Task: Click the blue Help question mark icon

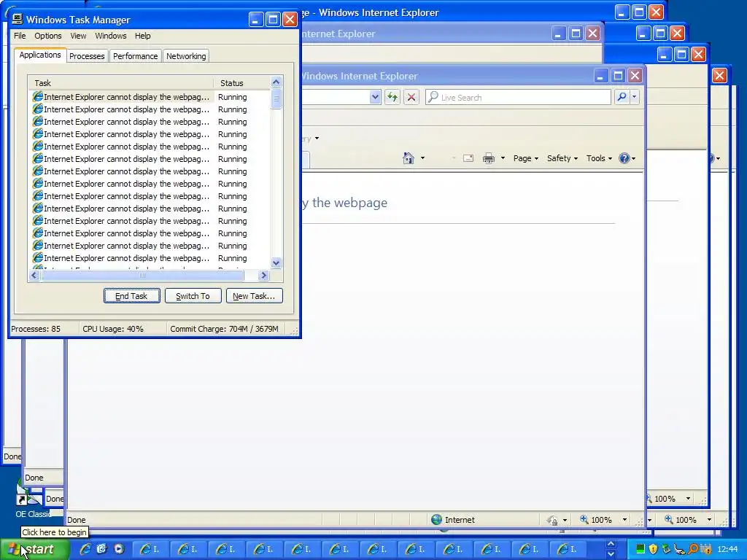Action: [624, 158]
